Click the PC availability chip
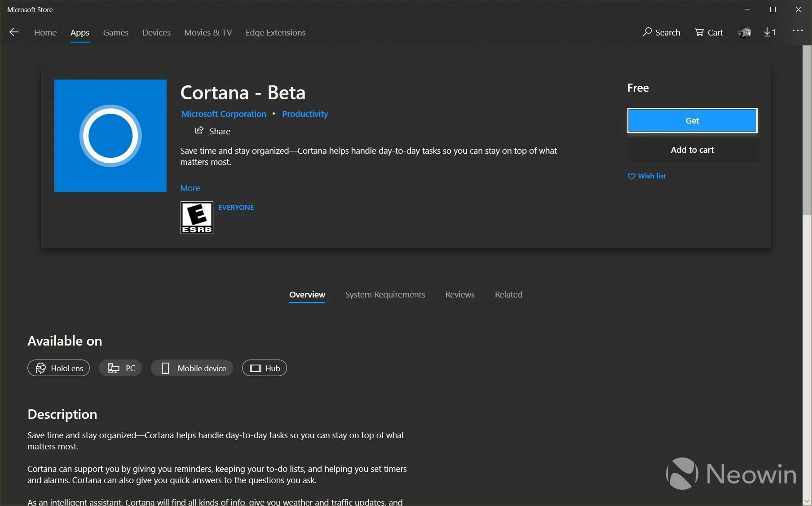Image resolution: width=812 pixels, height=506 pixels. point(120,368)
